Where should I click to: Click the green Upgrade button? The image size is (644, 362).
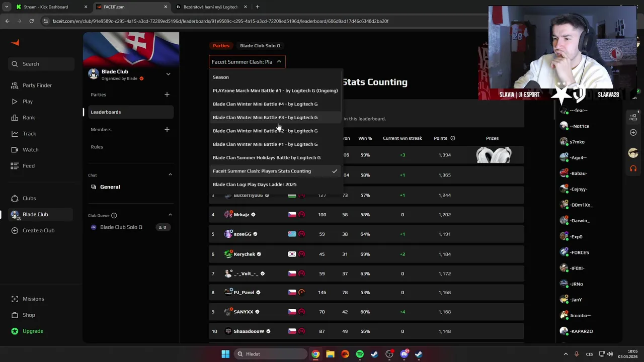33,331
